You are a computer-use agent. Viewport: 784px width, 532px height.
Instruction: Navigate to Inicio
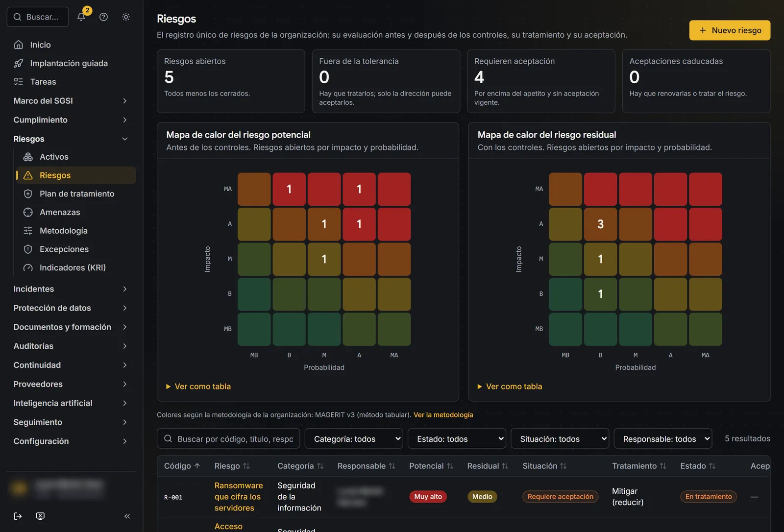71,45
